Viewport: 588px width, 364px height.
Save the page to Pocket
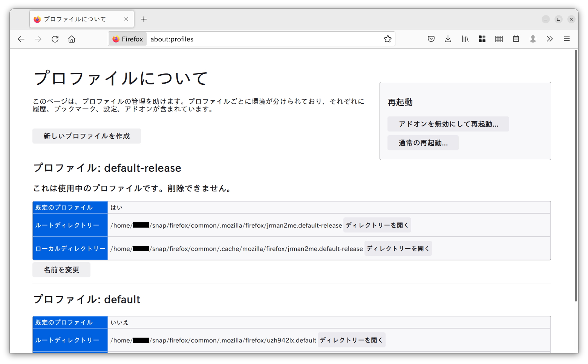point(431,39)
